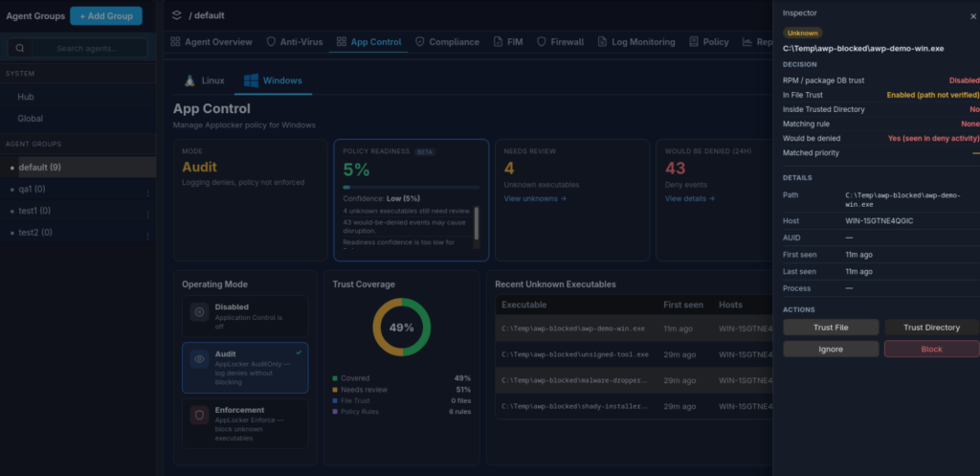Select the Audit operating mode option
This screenshot has height=476, width=980.
click(245, 368)
